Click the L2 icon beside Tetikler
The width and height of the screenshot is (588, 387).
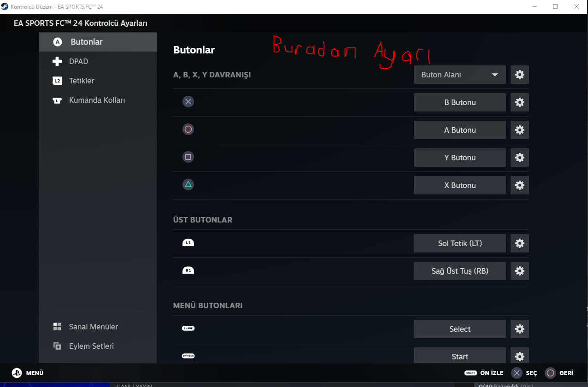click(x=57, y=81)
